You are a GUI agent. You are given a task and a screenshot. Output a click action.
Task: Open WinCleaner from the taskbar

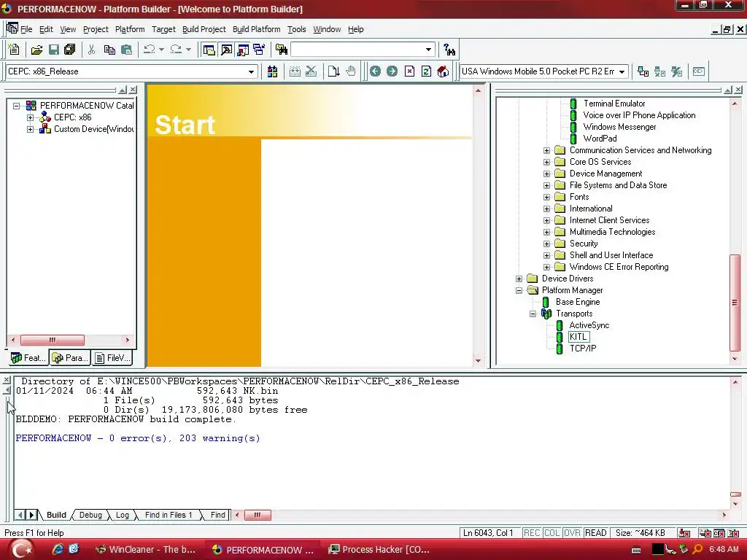tap(146, 550)
